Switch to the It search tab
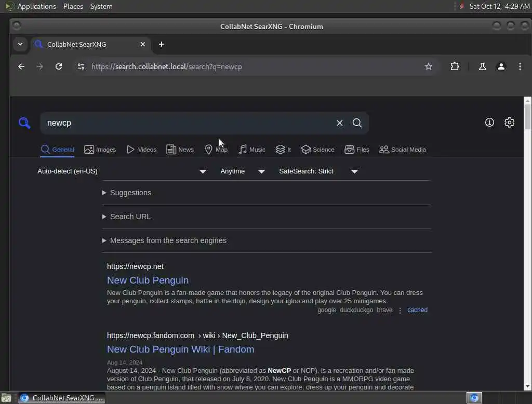The width and height of the screenshot is (532, 404). click(283, 150)
